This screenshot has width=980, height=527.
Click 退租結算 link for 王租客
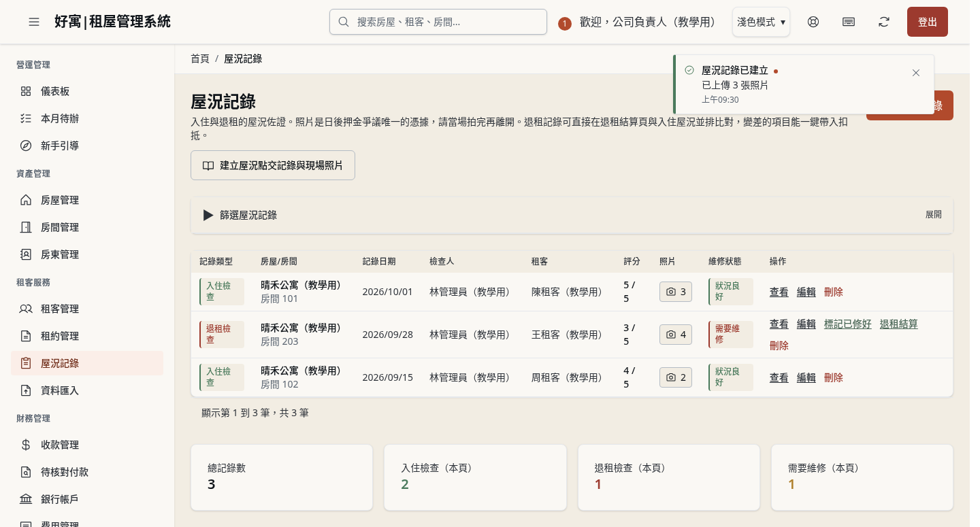[899, 324]
